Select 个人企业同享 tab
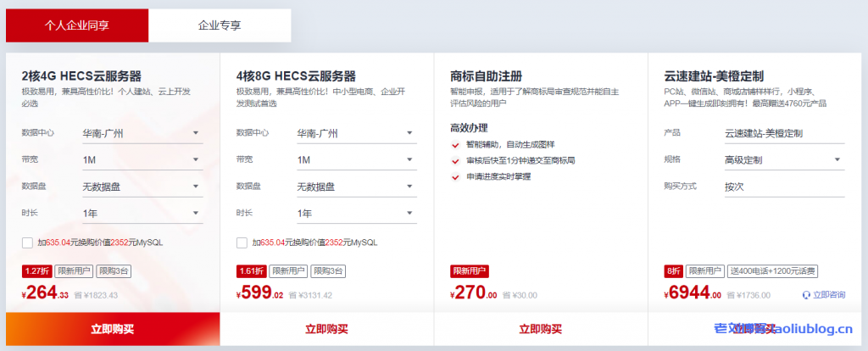 coord(77,25)
